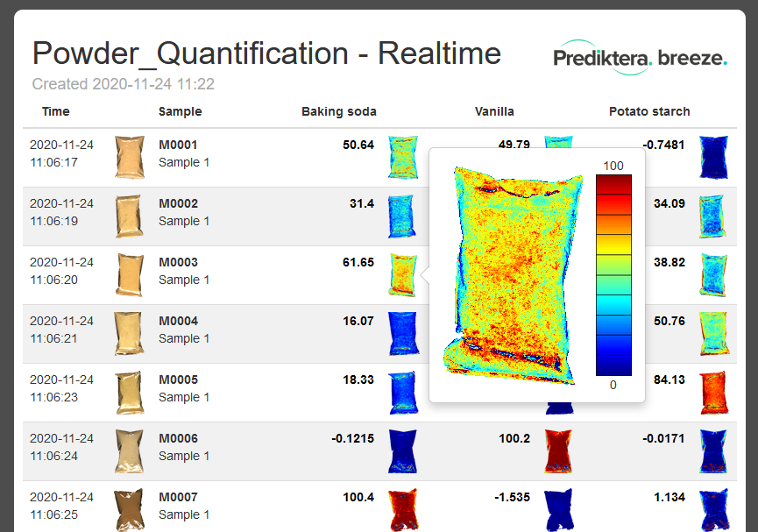Show M0006 Vanilla heatmap thumbnail
The width and height of the screenshot is (758, 532).
[x=558, y=451]
